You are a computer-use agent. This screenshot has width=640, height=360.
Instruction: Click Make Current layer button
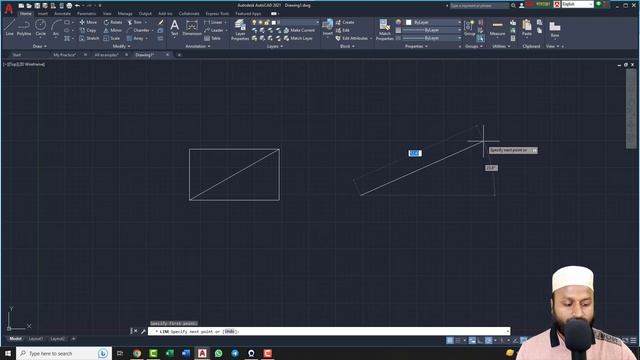(299, 30)
